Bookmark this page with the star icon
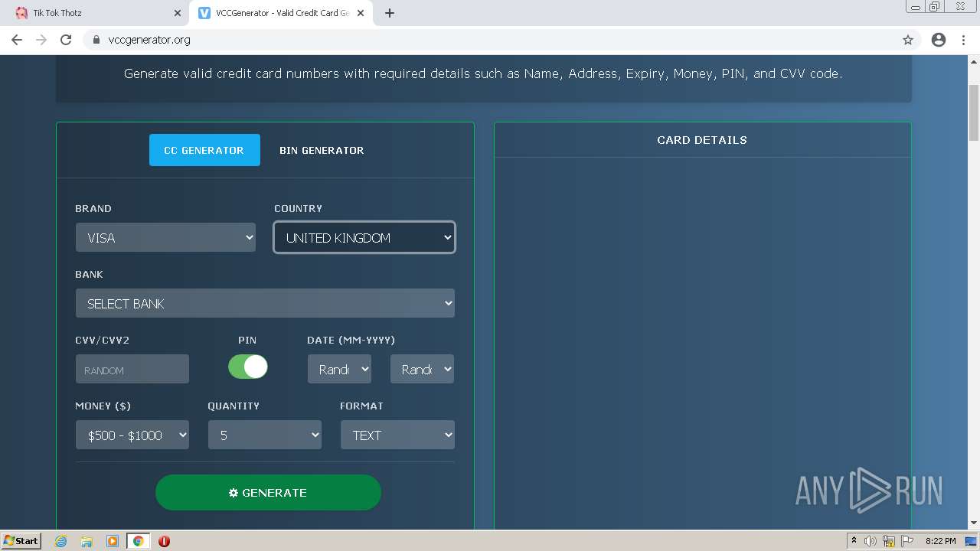The width and height of the screenshot is (980, 551). [x=908, y=40]
